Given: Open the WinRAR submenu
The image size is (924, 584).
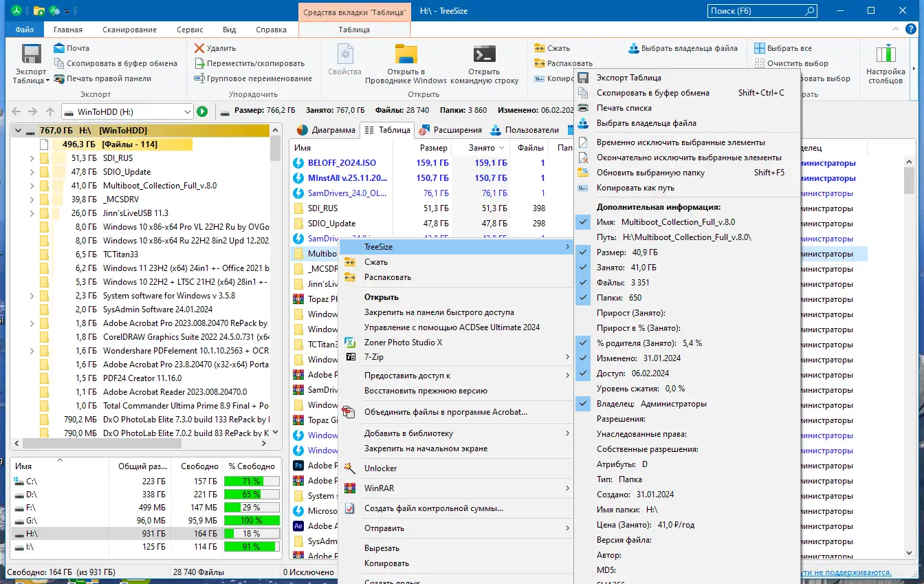Looking at the screenshot, I should pos(455,488).
